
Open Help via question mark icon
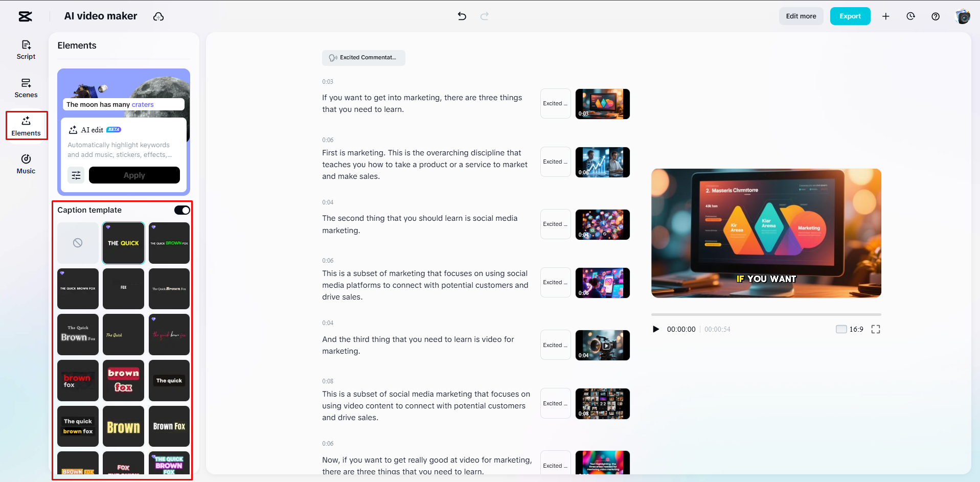[936, 16]
